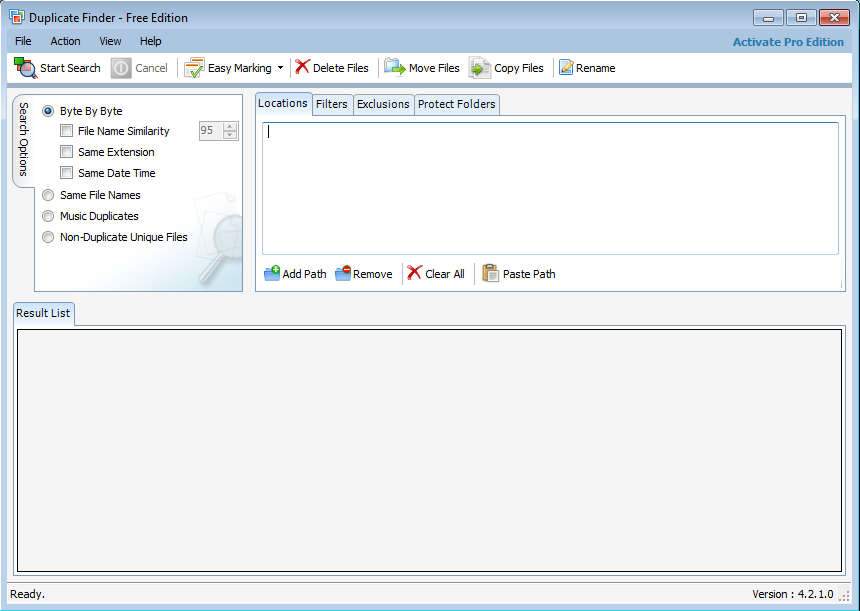Increase similarity value with the up arrow

230,127
